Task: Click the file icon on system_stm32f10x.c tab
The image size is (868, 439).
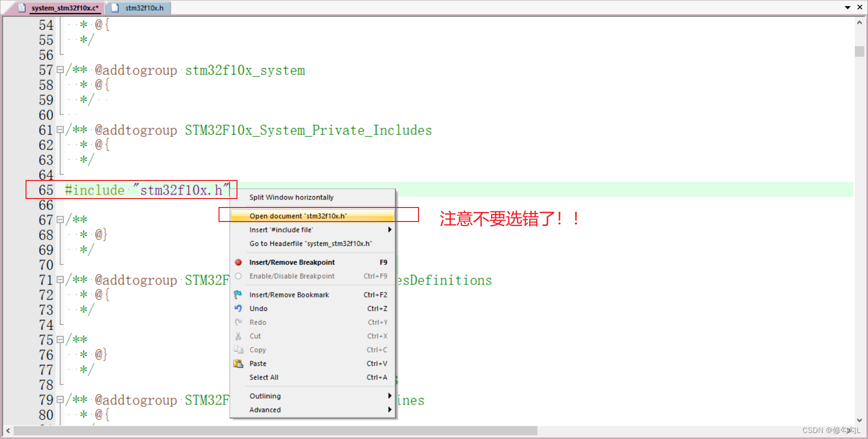Action: pyautogui.click(x=21, y=7)
